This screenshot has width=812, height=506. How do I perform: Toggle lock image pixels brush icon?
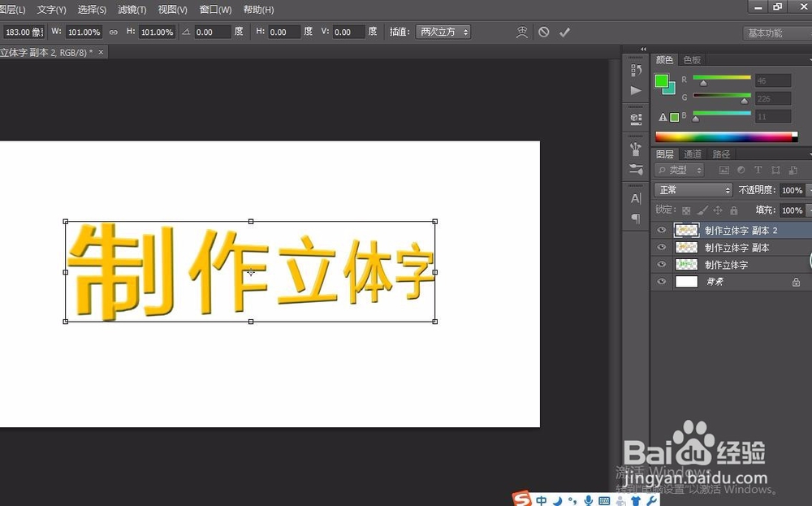click(702, 210)
